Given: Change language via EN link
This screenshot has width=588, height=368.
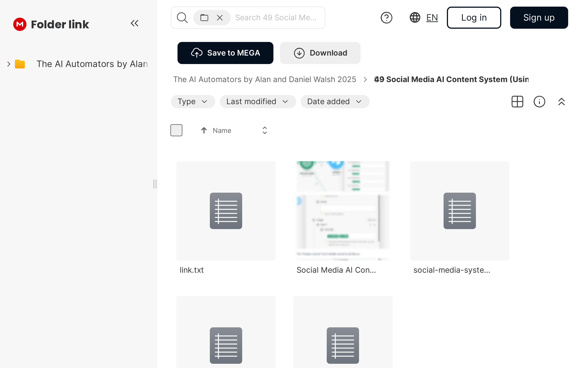Looking at the screenshot, I should click(432, 17).
